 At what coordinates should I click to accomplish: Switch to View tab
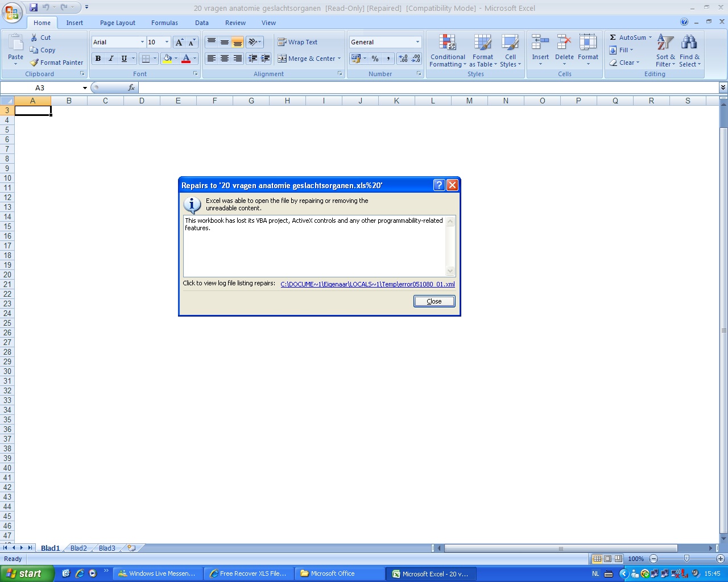click(268, 23)
